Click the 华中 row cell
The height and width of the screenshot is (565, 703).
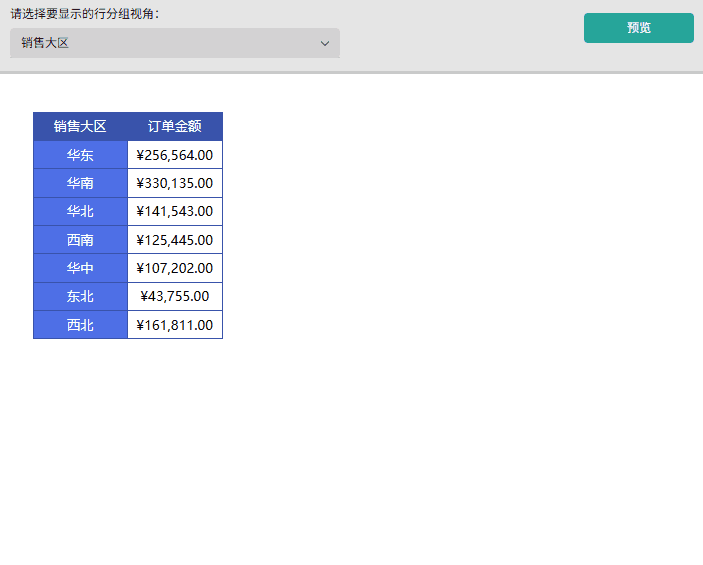point(80,268)
